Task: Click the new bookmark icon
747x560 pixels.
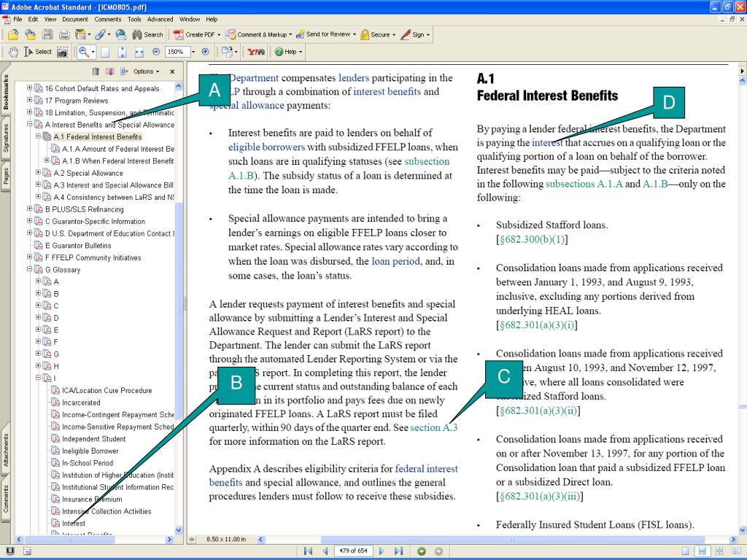Action: [x=110, y=71]
